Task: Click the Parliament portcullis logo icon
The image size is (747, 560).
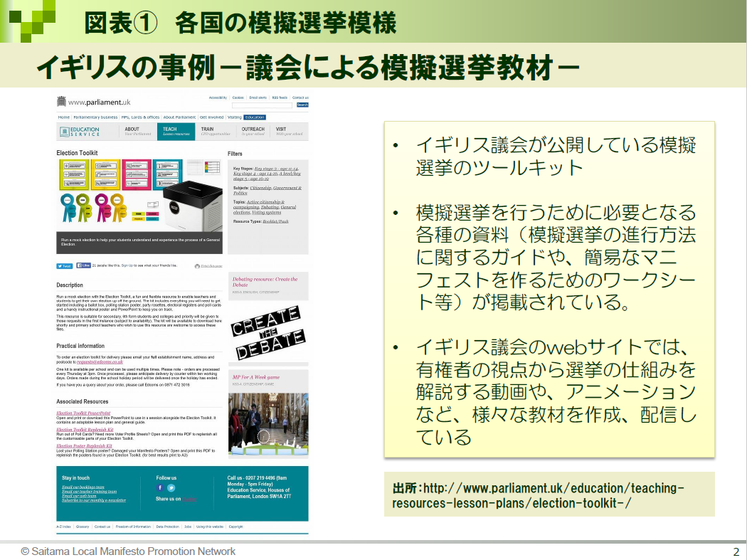Action: coord(62,102)
